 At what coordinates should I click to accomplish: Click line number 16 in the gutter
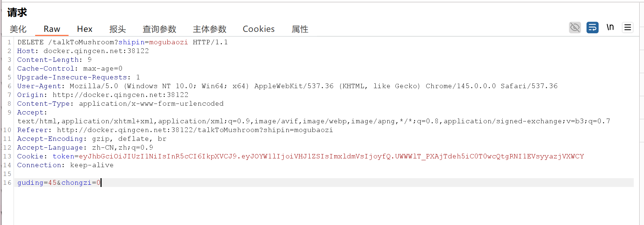coord(7,183)
